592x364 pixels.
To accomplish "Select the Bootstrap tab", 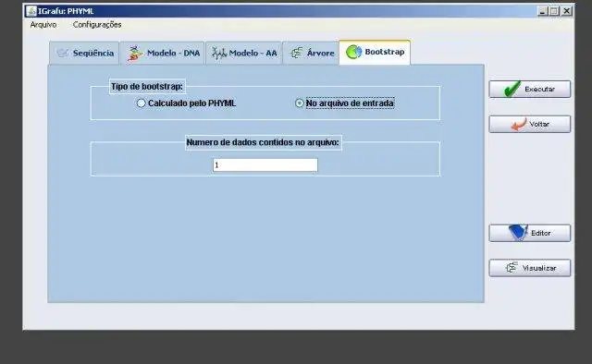I will tap(375, 53).
